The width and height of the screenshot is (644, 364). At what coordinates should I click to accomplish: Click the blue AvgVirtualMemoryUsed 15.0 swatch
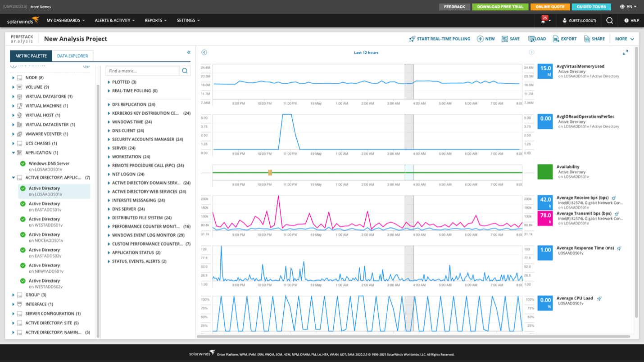(545, 71)
